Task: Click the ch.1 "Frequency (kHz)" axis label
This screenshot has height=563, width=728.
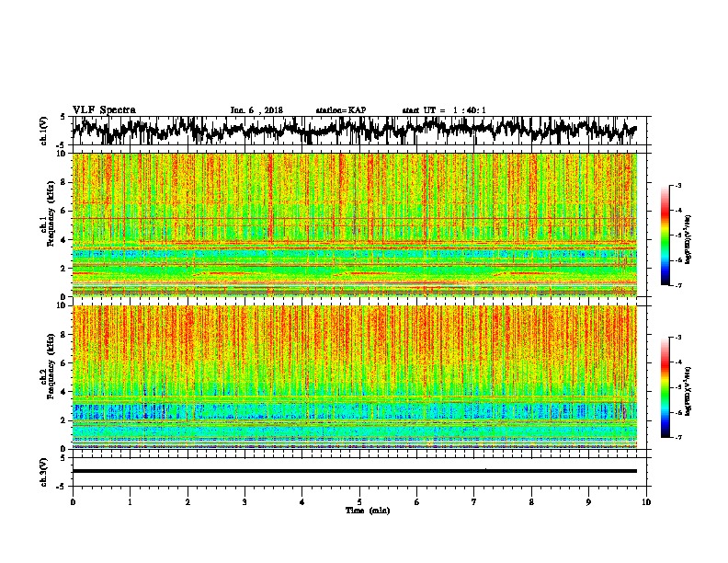Action: point(51,214)
